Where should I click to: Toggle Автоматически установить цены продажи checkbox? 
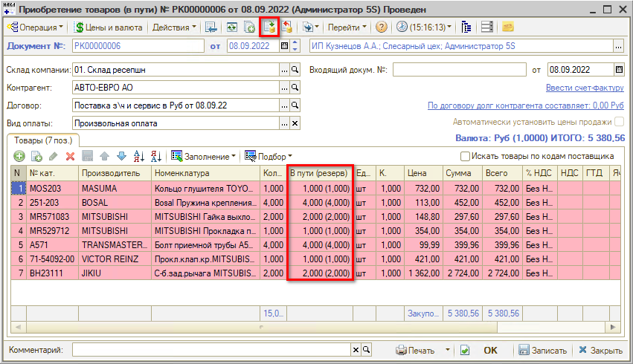point(619,121)
